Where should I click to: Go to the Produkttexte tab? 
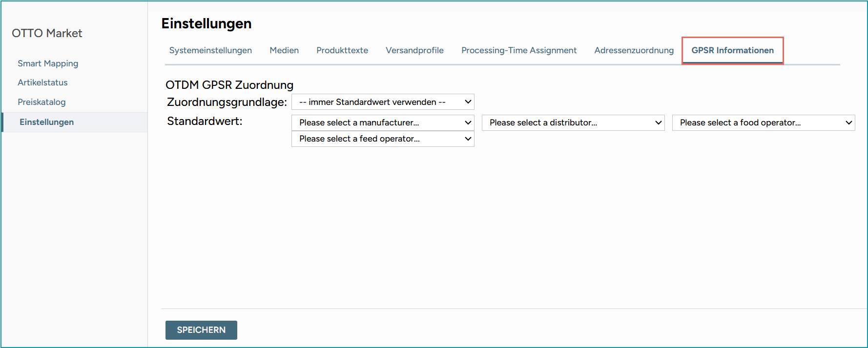click(342, 50)
